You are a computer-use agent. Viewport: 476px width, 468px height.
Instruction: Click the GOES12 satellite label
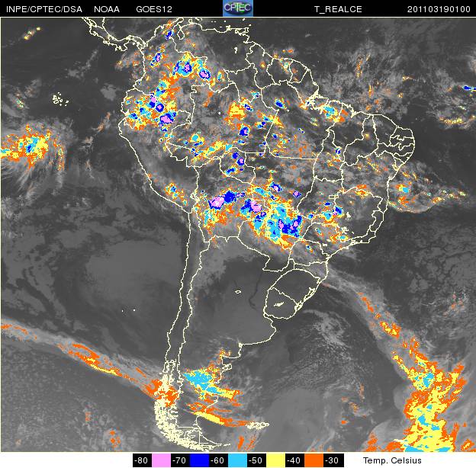[x=154, y=9]
